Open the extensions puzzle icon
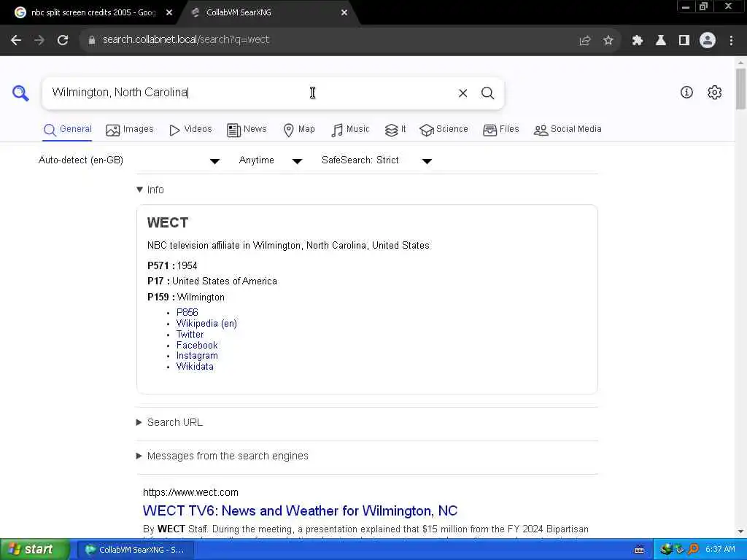This screenshot has height=560, width=747. point(638,41)
